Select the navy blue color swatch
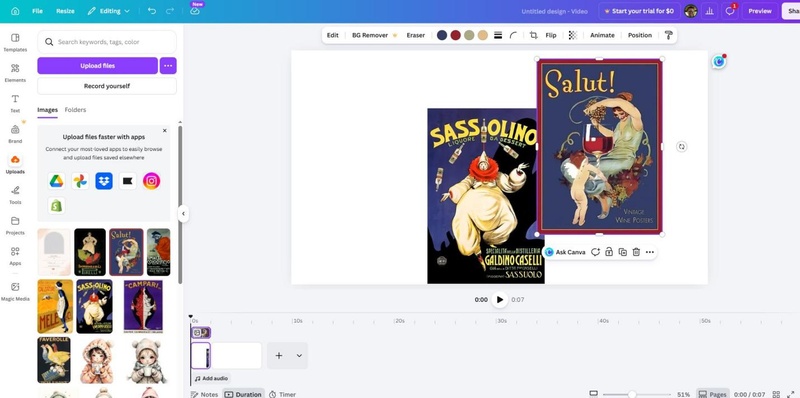This screenshot has width=800, height=398. pyautogui.click(x=442, y=35)
